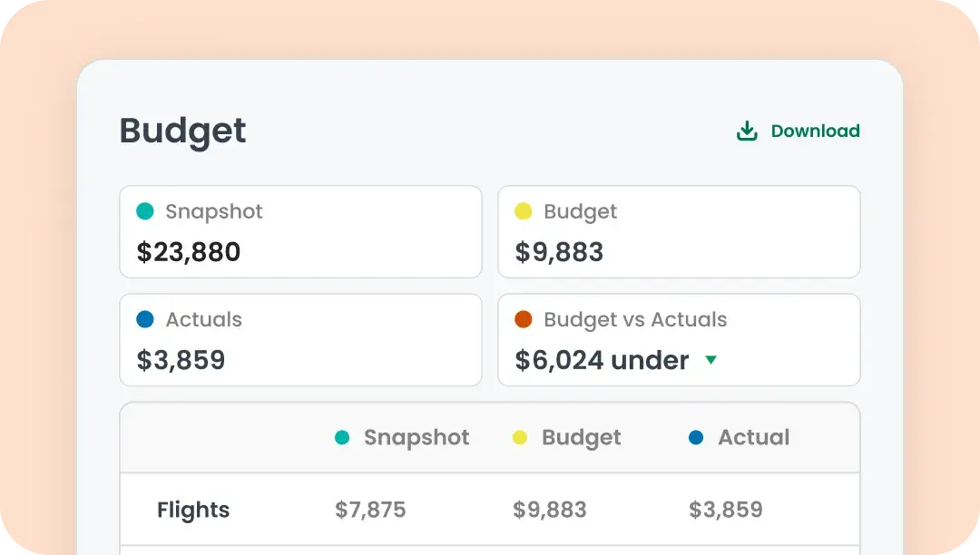The image size is (980, 555).
Task: Click the yellow dot on Budget card
Action: click(524, 211)
